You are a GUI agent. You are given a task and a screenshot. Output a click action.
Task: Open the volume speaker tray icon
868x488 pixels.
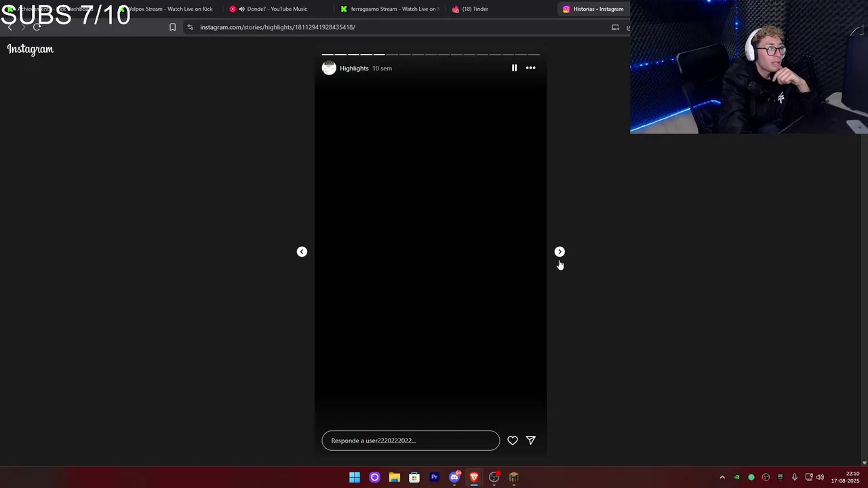(x=820, y=477)
